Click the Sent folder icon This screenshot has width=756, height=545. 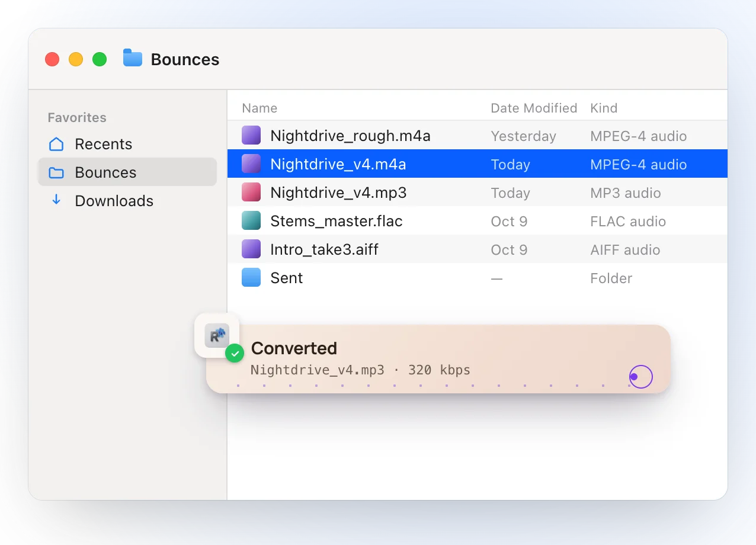(251, 278)
